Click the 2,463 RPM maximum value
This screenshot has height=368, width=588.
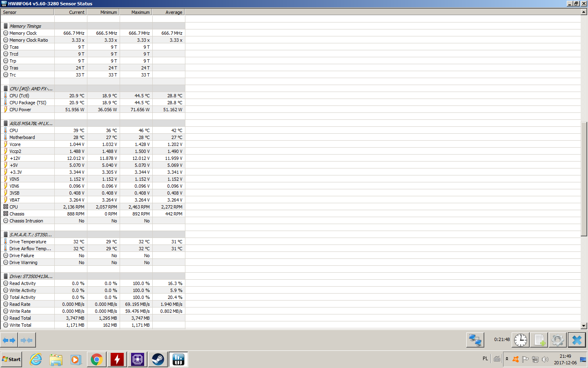[139, 207]
